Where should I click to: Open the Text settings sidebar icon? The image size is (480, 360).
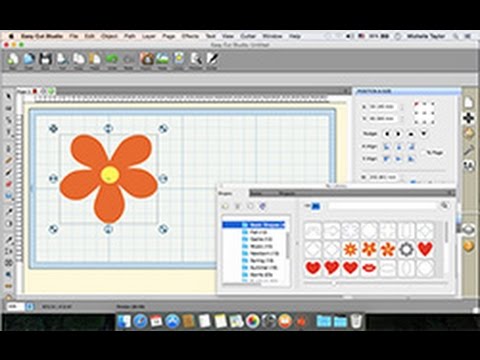tap(469, 165)
